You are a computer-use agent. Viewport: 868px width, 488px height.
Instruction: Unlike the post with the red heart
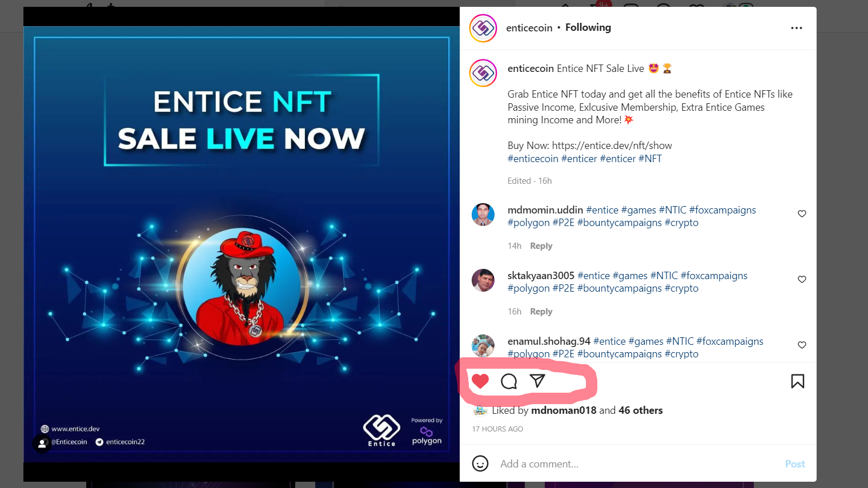480,381
